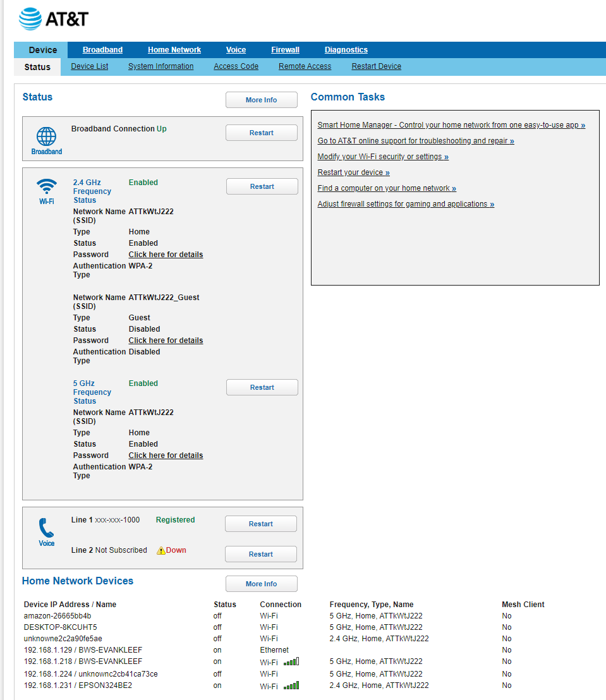Restart the 5 GHz Wi-Fi frequency
The height and width of the screenshot is (700, 606).
coord(262,387)
